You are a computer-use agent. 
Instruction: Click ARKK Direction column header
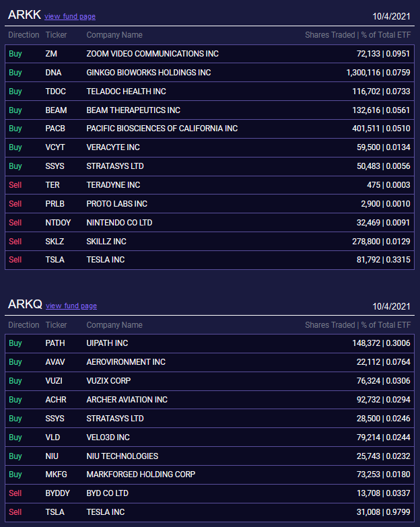pos(24,34)
